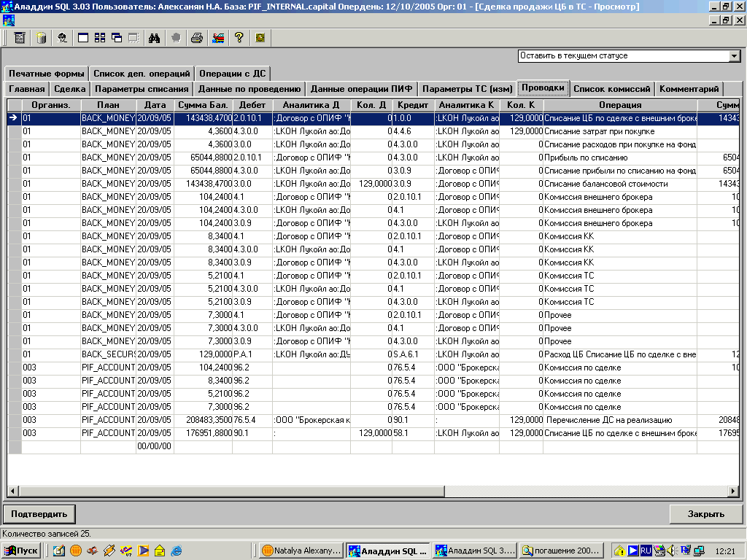Open search with the binoculars icon
Viewport: 747px width, 560px height.
pyautogui.click(x=155, y=38)
